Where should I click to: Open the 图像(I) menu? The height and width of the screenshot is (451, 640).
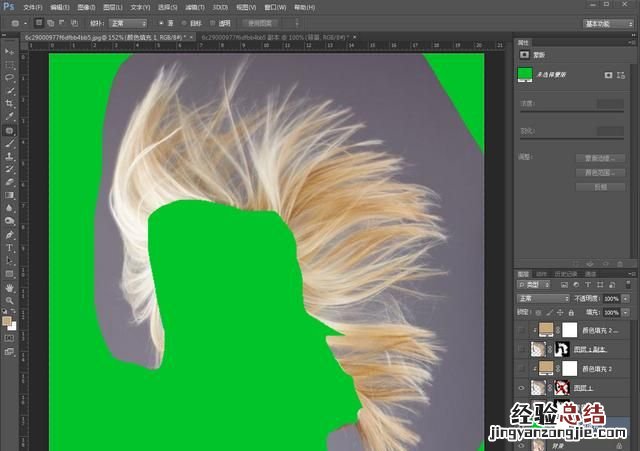point(83,6)
